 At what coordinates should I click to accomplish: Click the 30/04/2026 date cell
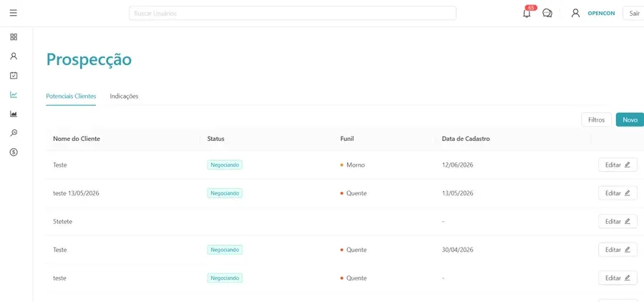pos(457,250)
